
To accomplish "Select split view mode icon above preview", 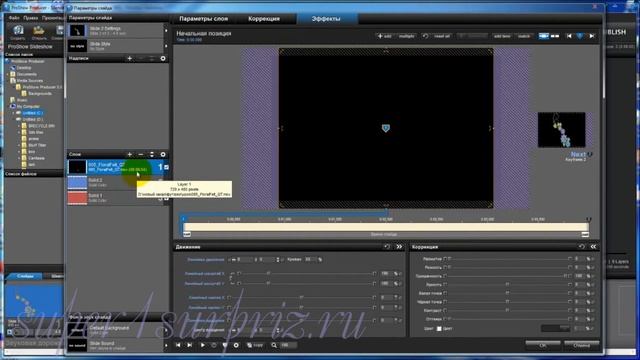I will 555,36.
